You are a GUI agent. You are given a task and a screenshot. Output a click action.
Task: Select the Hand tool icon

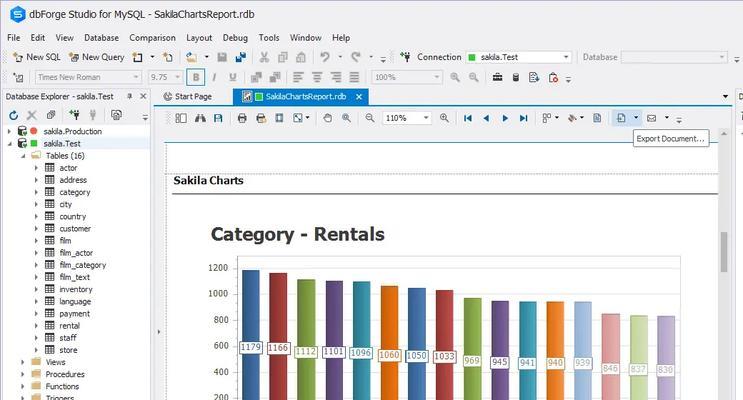coord(327,118)
